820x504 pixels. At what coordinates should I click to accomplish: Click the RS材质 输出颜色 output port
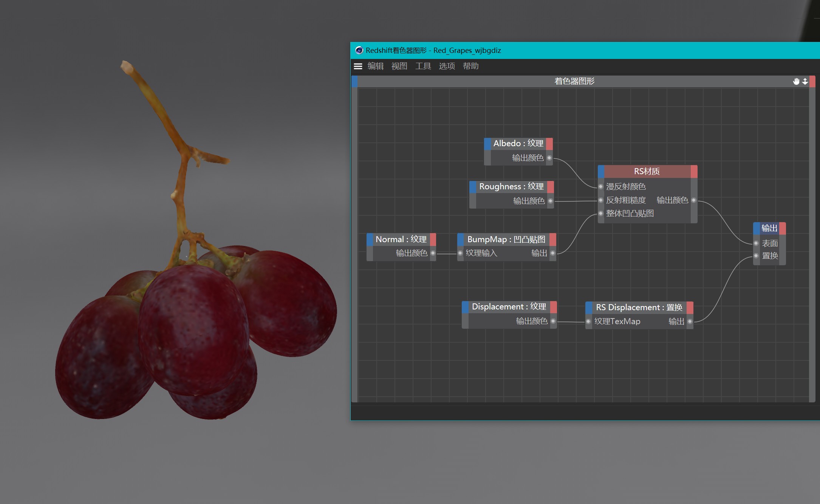point(694,200)
